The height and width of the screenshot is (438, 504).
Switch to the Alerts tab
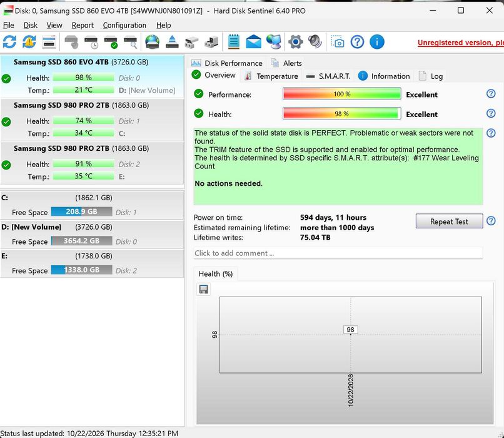[286, 63]
